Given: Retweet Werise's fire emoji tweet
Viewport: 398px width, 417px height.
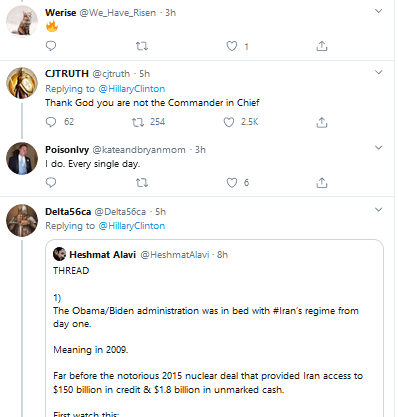Looking at the screenshot, I should 142,46.
